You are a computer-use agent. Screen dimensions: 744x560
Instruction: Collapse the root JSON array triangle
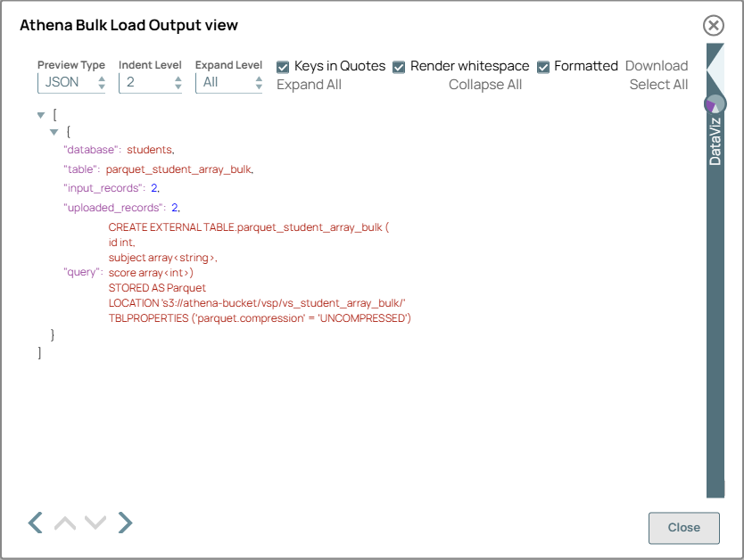[40, 114]
